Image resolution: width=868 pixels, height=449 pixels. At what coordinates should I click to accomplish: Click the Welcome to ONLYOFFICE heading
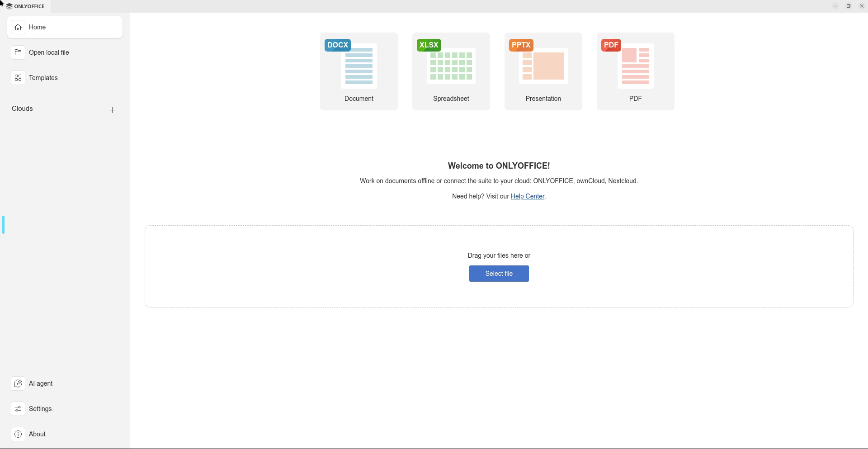point(499,166)
